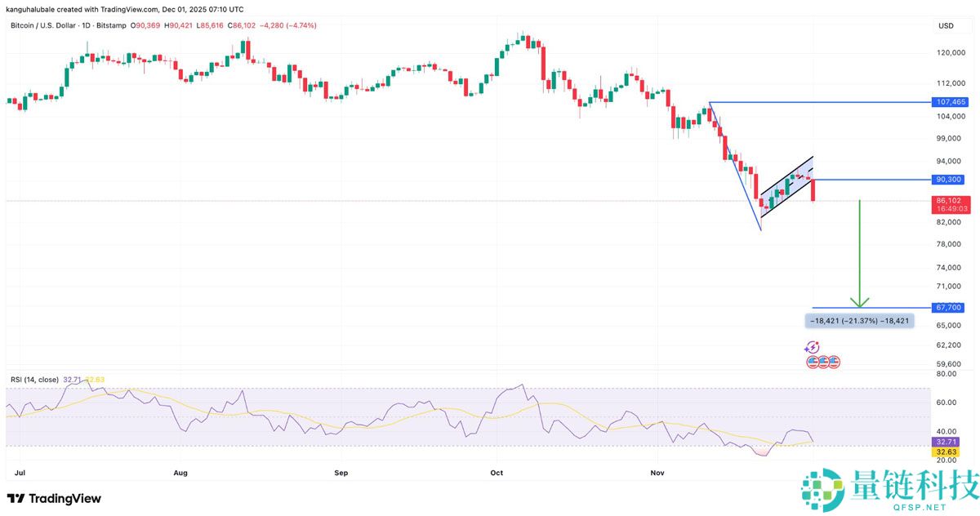Screen dimensions: 980x516
Task: Click the yellow RSI MA value 32.63 label
Action: tap(947, 451)
